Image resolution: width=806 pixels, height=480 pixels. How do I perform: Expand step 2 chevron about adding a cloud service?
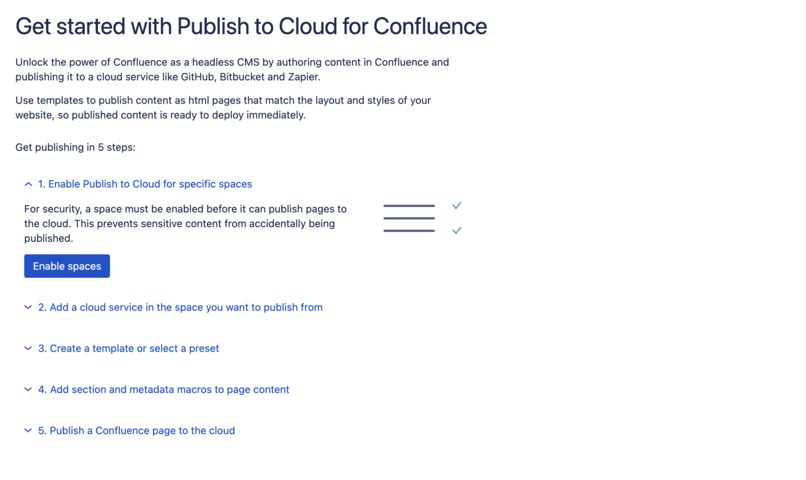click(28, 307)
